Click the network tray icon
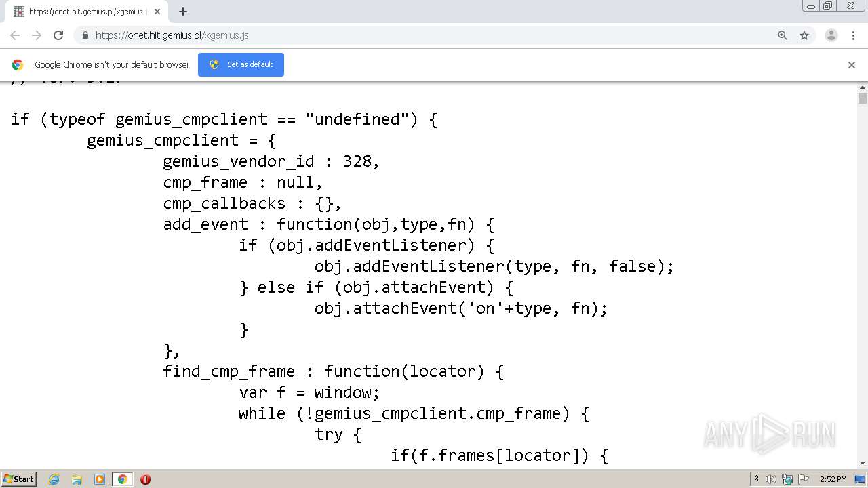868x488 pixels. pos(787,479)
